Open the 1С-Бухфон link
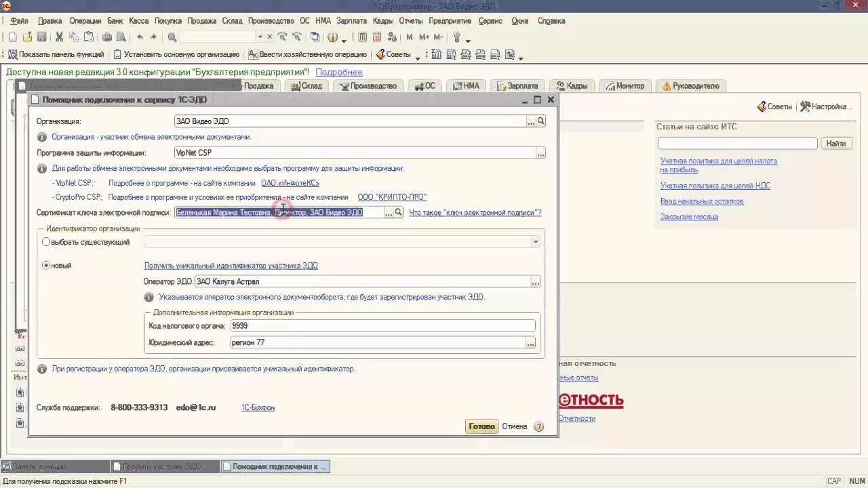Viewport: 868px width, 488px height. point(258,407)
